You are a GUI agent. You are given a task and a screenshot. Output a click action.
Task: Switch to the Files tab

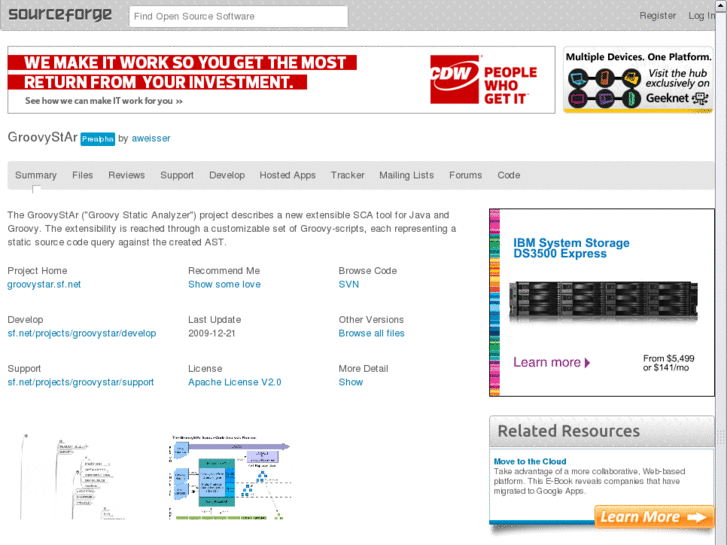(x=83, y=175)
